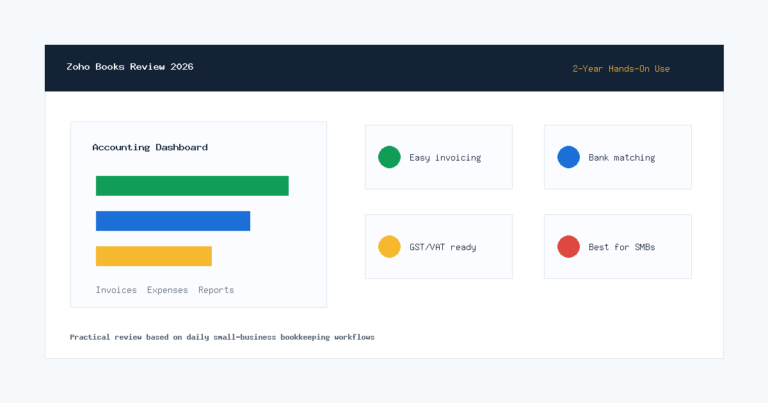The width and height of the screenshot is (768, 403).
Task: Click the yellow circle beside GST/VAT ready
Action: coord(389,247)
